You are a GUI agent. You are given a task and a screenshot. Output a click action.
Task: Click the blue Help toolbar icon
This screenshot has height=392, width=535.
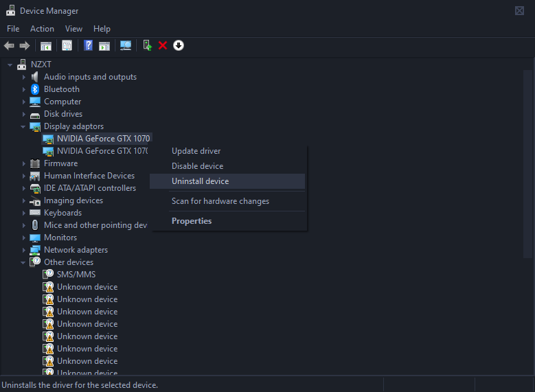click(89, 45)
